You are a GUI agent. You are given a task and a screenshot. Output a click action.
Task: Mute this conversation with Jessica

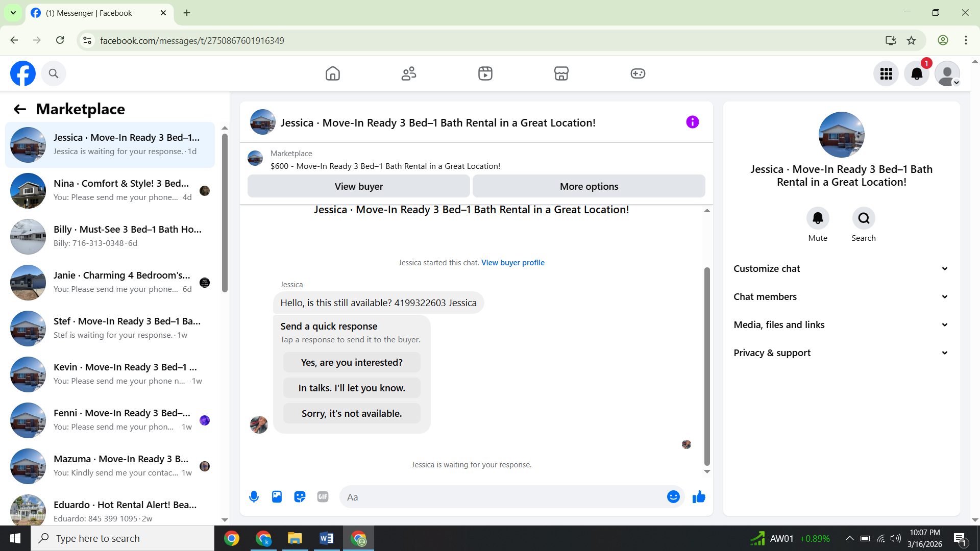coord(818,218)
